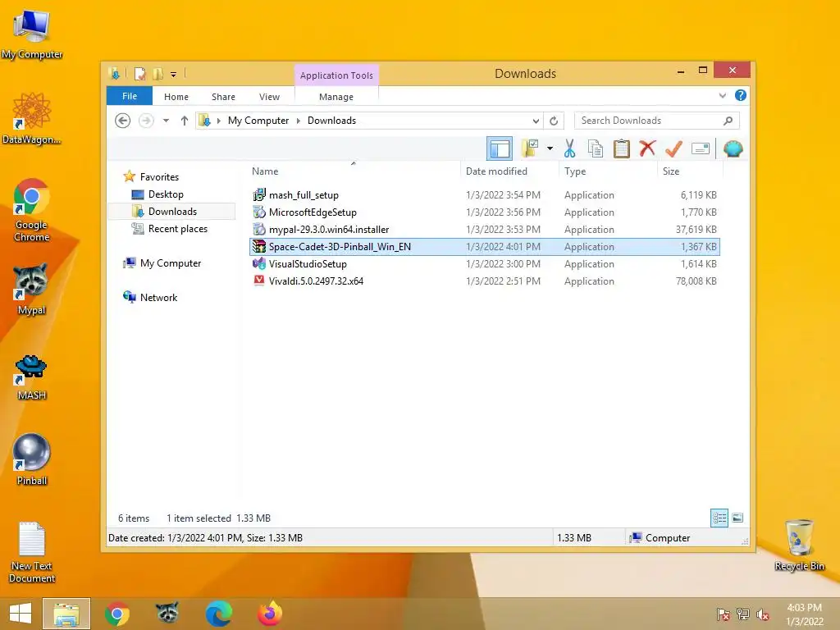
Task: Click the Cut scissors icon
Action: [x=569, y=148]
